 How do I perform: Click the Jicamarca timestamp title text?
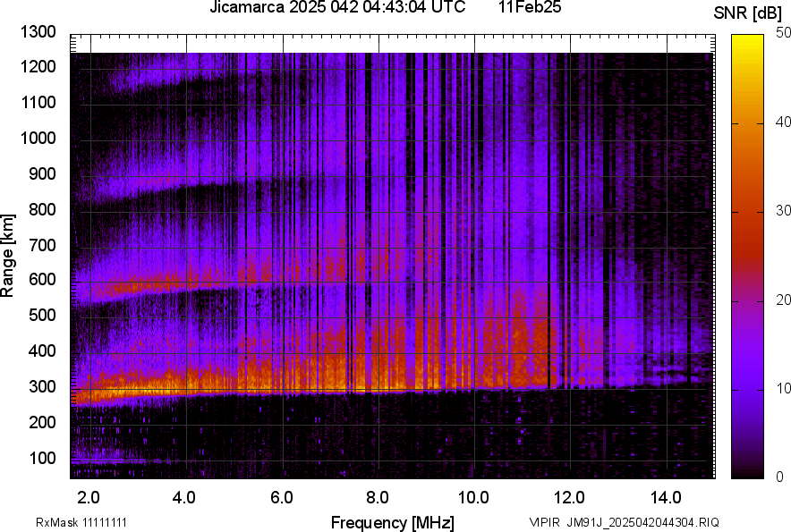click(x=336, y=8)
